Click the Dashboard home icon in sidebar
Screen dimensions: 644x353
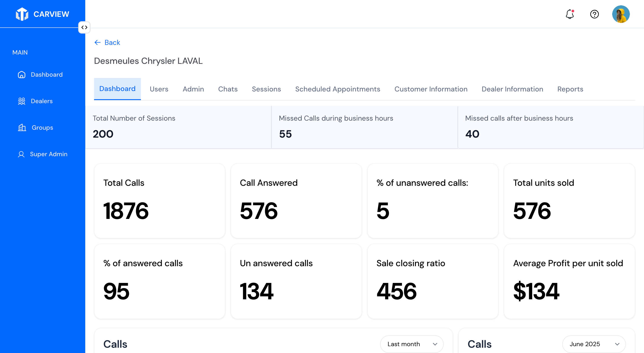pyautogui.click(x=22, y=75)
